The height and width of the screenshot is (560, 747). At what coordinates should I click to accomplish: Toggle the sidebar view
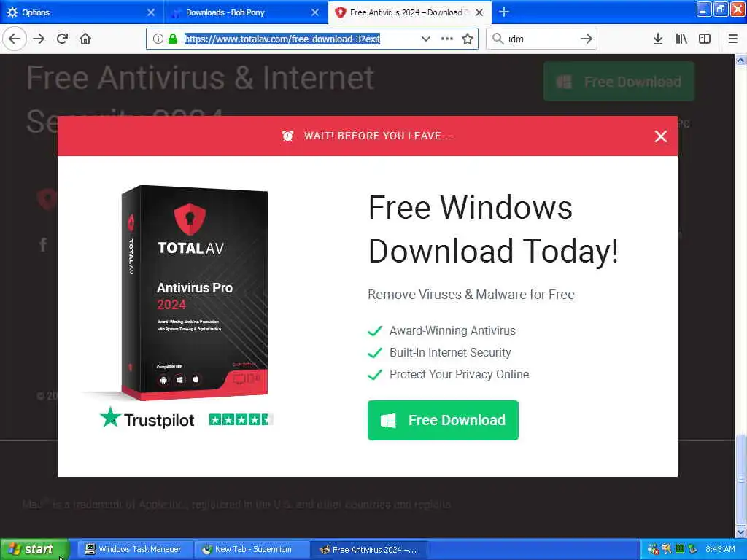pyautogui.click(x=705, y=39)
